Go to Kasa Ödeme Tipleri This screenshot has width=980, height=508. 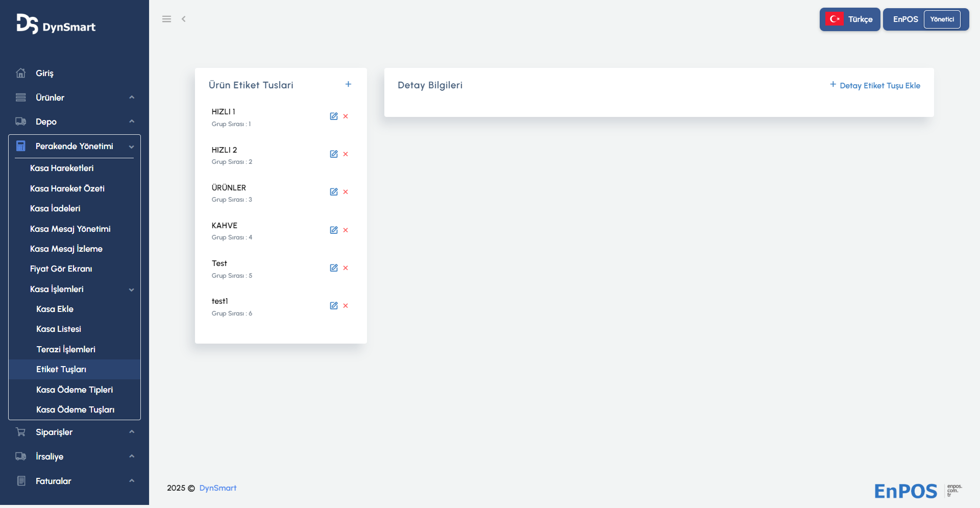[x=75, y=390]
